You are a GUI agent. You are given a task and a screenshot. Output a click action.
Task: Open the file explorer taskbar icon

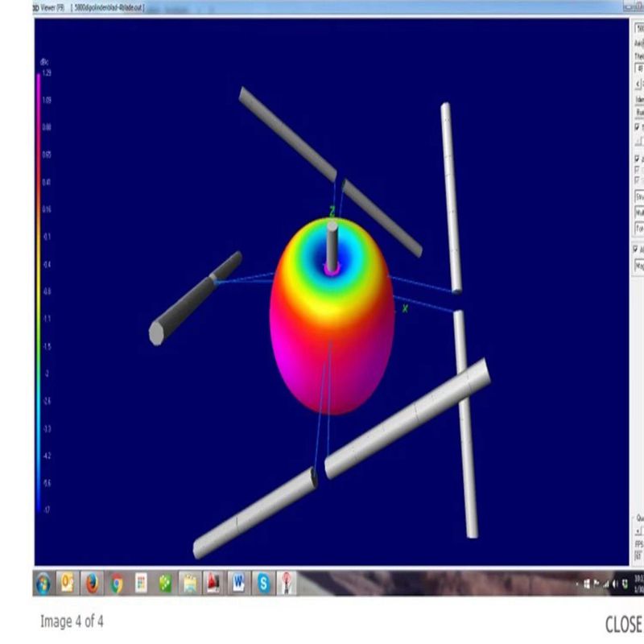(x=190, y=582)
